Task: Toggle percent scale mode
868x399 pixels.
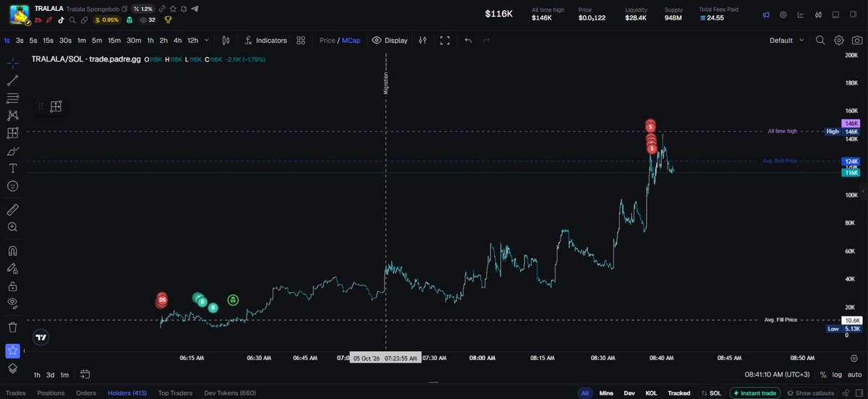Action: tap(823, 374)
